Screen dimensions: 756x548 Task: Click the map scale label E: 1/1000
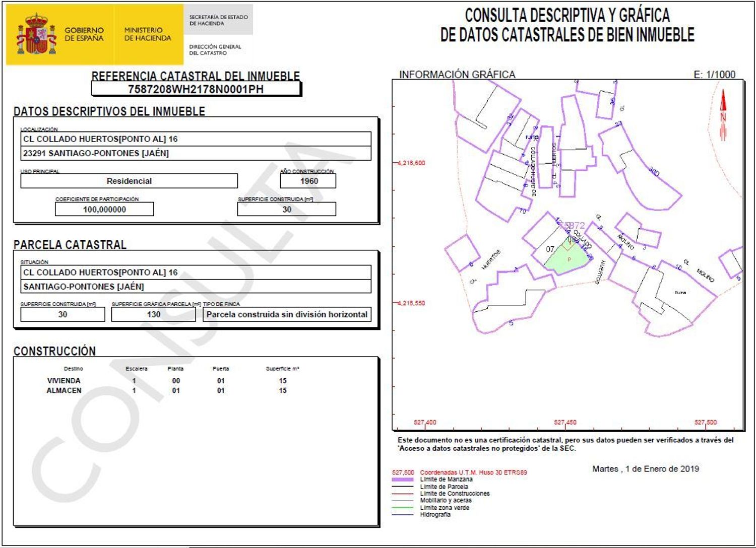tap(714, 75)
